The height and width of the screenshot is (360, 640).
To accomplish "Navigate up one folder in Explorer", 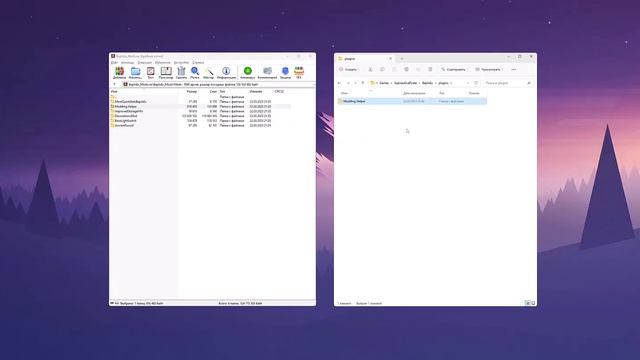I will 362,83.
